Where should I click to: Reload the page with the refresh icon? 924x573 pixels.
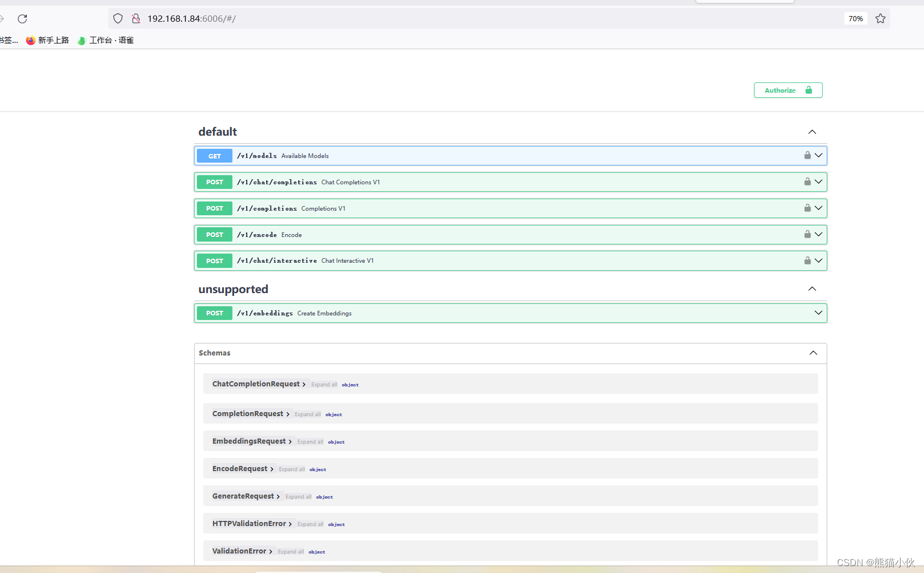coord(22,19)
